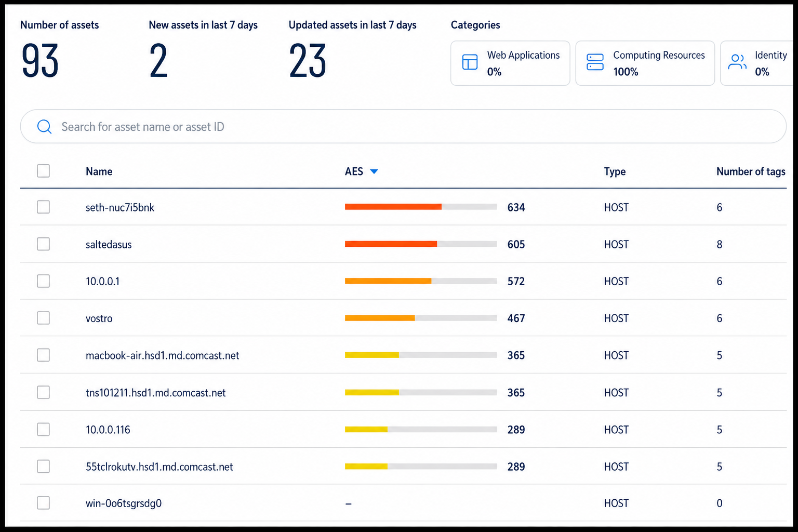Click the AES score 634
This screenshot has height=532, width=798.
coord(516,207)
